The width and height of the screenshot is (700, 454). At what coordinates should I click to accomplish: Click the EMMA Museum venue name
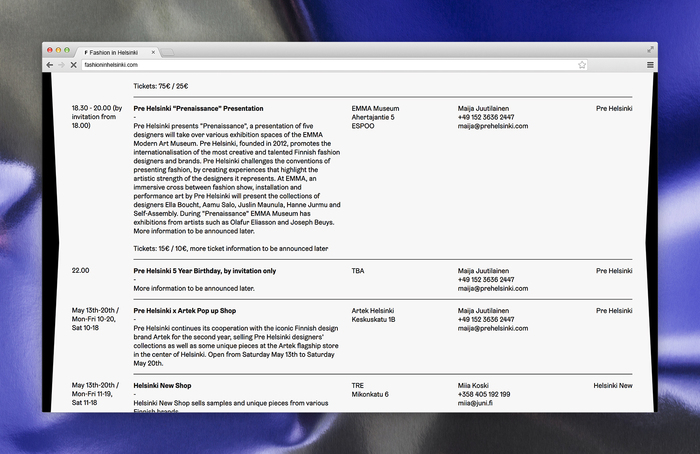(375, 108)
